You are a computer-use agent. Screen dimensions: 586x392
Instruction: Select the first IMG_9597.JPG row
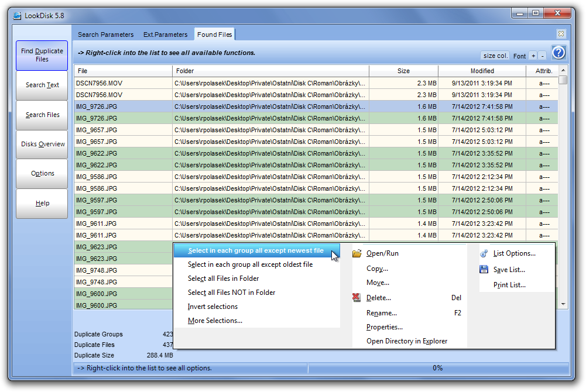pyautogui.click(x=316, y=200)
